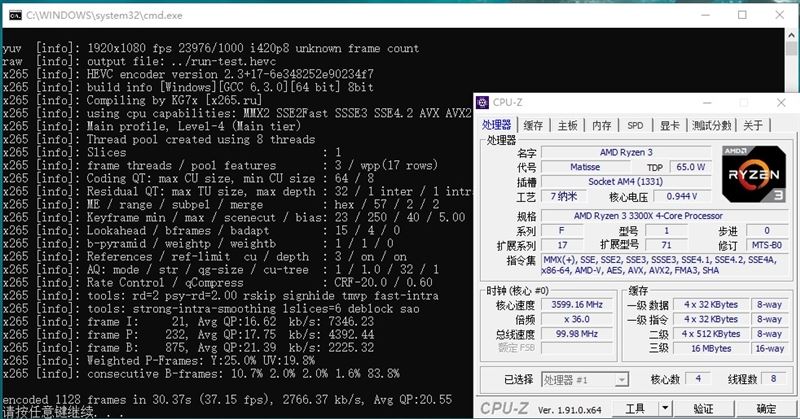Viewport: 800px width, 419px height.
Task: Click the 65.0 W TDP value
Action: pyautogui.click(x=690, y=167)
